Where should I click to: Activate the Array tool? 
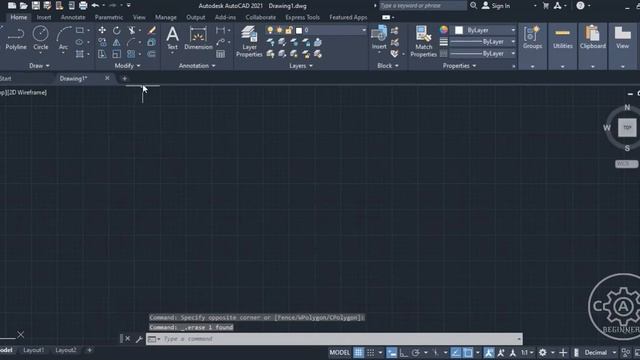click(x=131, y=54)
